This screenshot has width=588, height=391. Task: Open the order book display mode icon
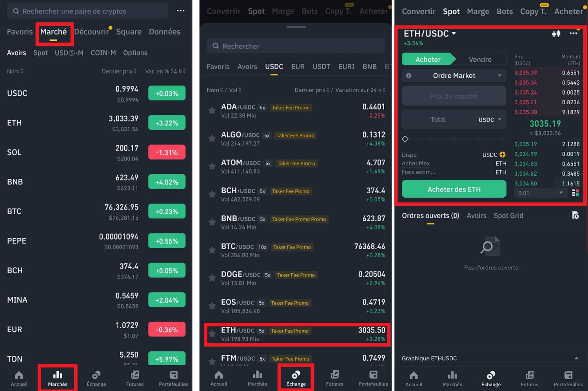(x=576, y=193)
